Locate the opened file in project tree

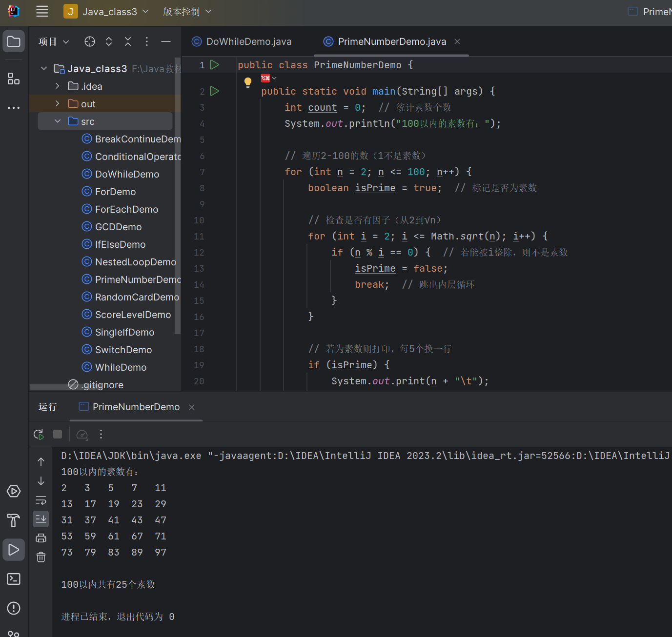pos(90,41)
